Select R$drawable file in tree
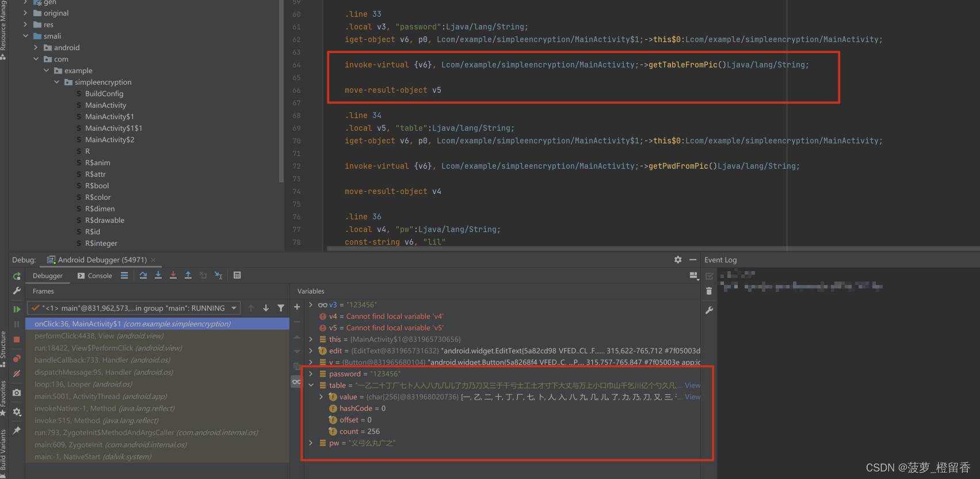Image resolution: width=980 pixels, height=479 pixels. point(104,220)
